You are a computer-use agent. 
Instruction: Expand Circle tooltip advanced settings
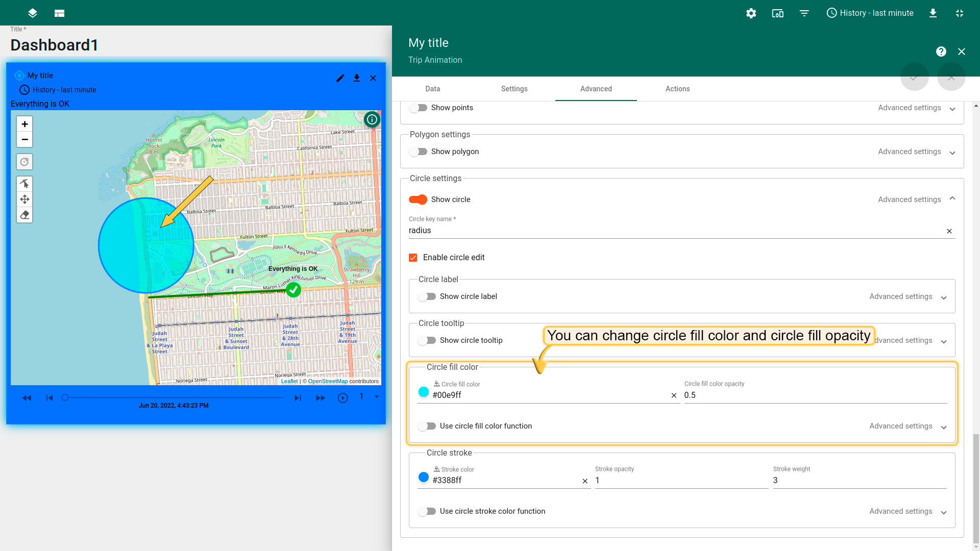coord(944,341)
